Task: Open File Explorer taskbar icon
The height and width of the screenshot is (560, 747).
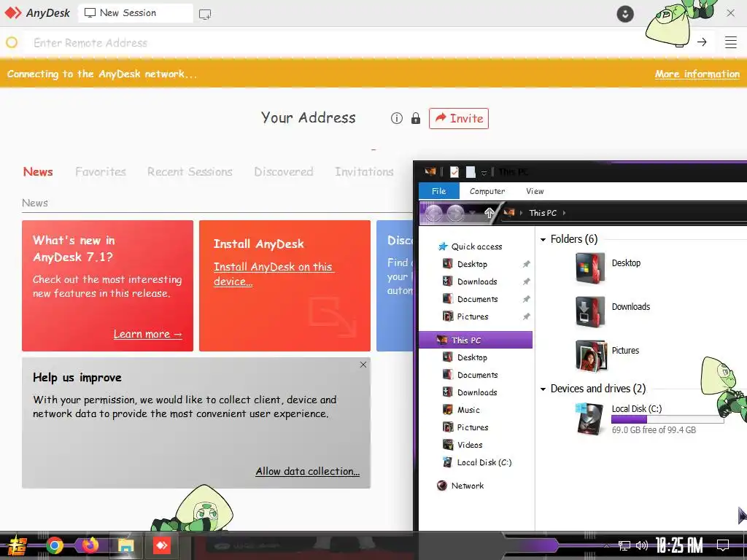Action: pos(125,545)
